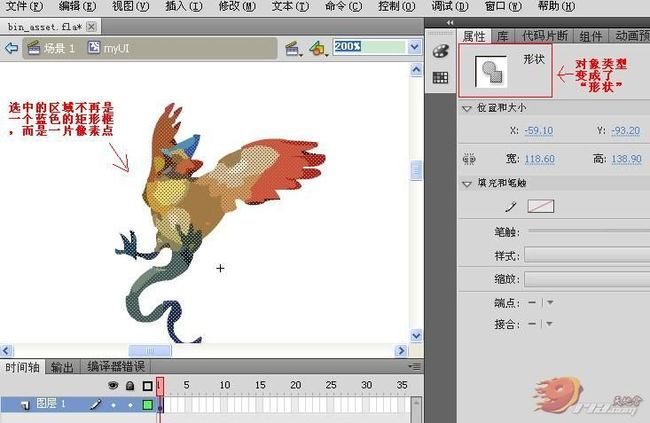This screenshot has width=650, height=423.
Task: Open the Edit Scene clapper dropdown
Action: click(x=293, y=49)
